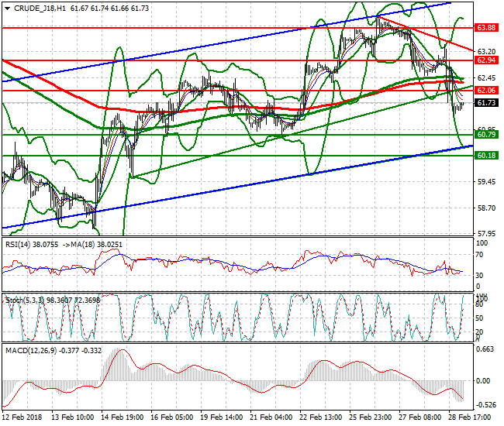Image resolution: width=504 pixels, height=426 pixels.
Task: Click the red 63.88 price level label
Action: [486, 28]
